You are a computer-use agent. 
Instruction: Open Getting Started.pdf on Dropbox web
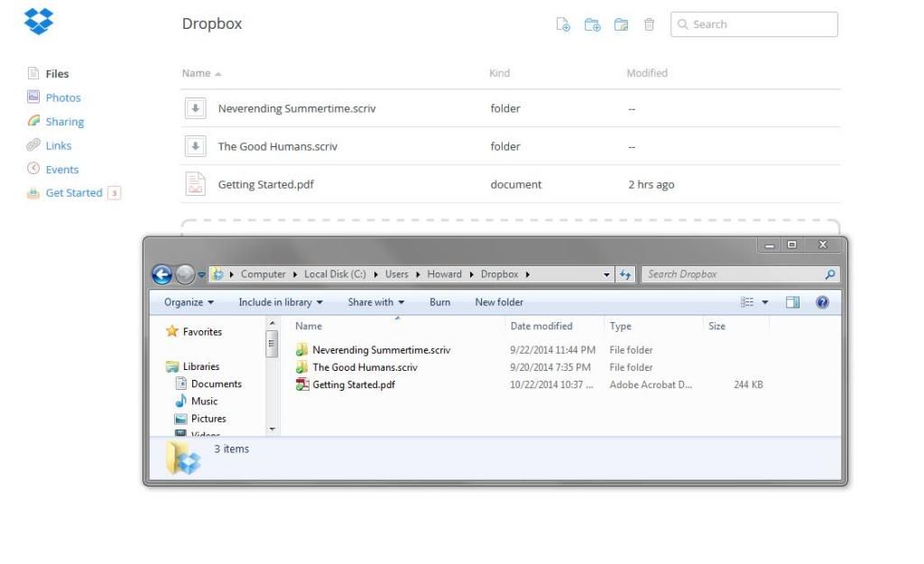[x=266, y=184]
